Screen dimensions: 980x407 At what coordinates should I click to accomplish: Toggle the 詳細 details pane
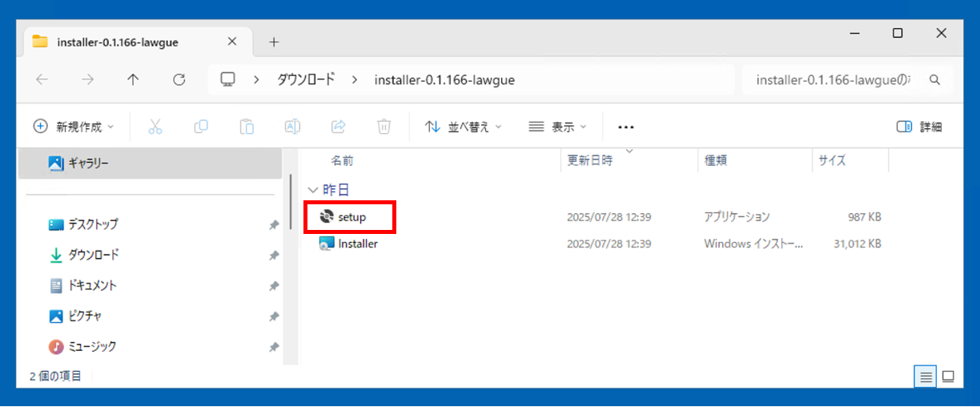919,127
